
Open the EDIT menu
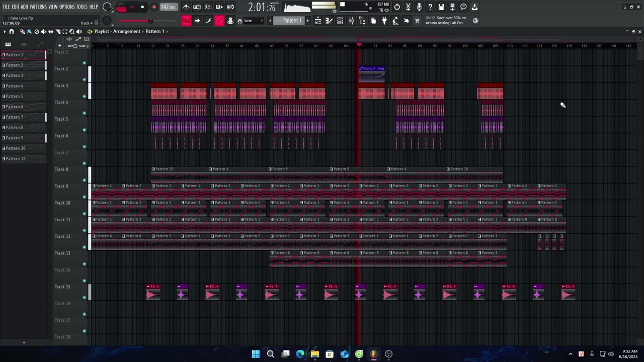click(x=16, y=7)
